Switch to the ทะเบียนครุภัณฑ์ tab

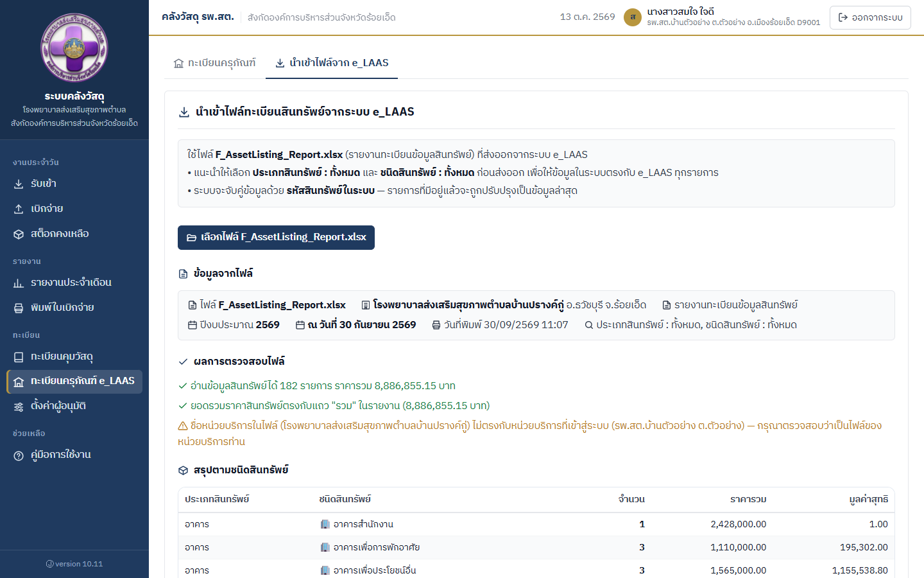(215, 63)
